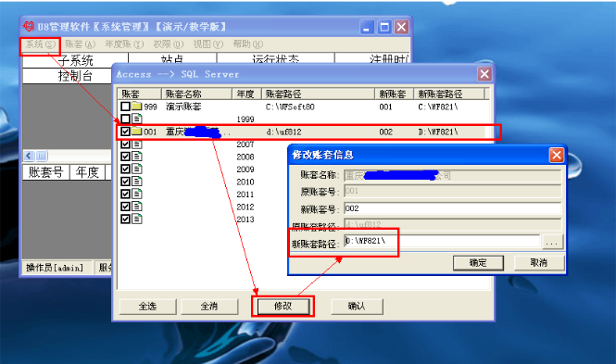Click the 2008 year document icon
Viewport: 616px width, 364px height.
pos(137,157)
